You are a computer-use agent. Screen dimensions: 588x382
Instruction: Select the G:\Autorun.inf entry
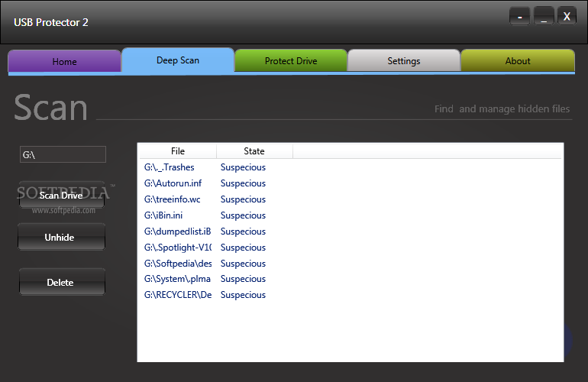pyautogui.click(x=351, y=183)
